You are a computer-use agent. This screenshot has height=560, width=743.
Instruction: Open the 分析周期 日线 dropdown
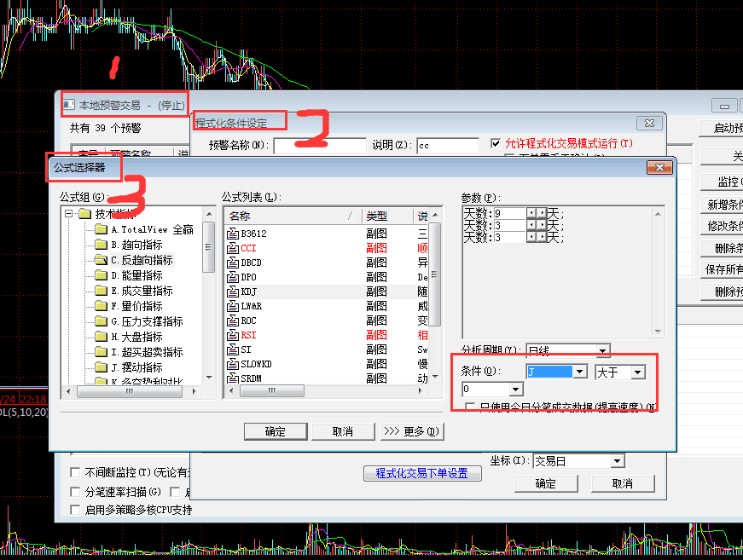602,351
